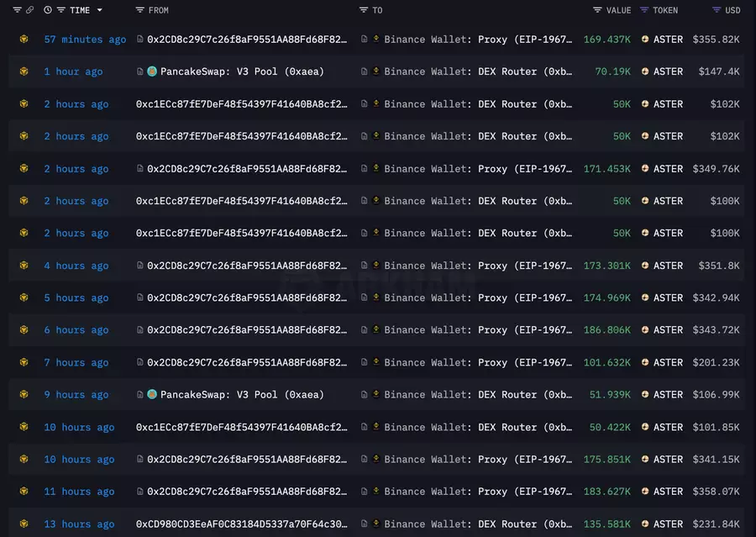This screenshot has width=756, height=537.
Task: Open sender address starting with 0xCD980CD3
Action: [x=241, y=524]
